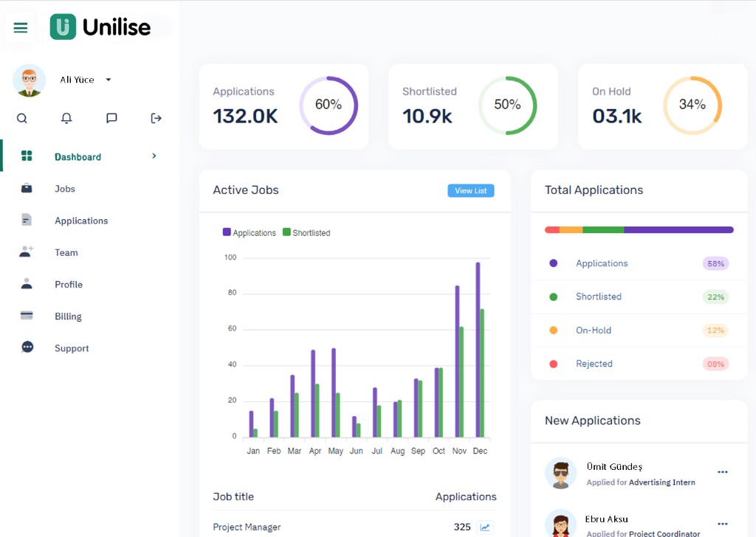This screenshot has height=537, width=756.
Task: Click the 22% badge
Action: [715, 297]
